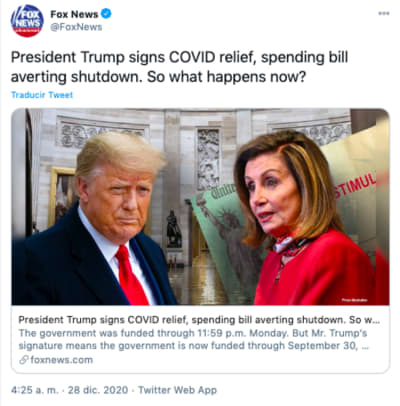Visit the @FoxNews handle
The height and width of the screenshot is (406, 400).
76,27
